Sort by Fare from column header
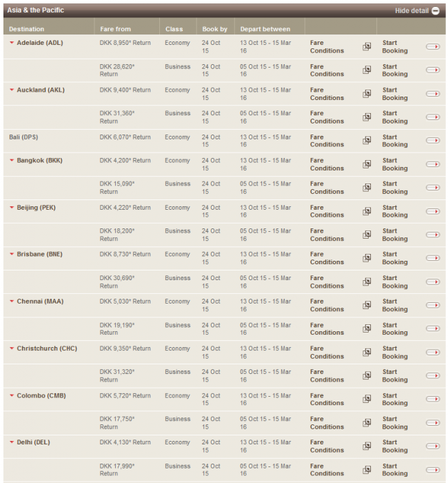 coord(115,29)
